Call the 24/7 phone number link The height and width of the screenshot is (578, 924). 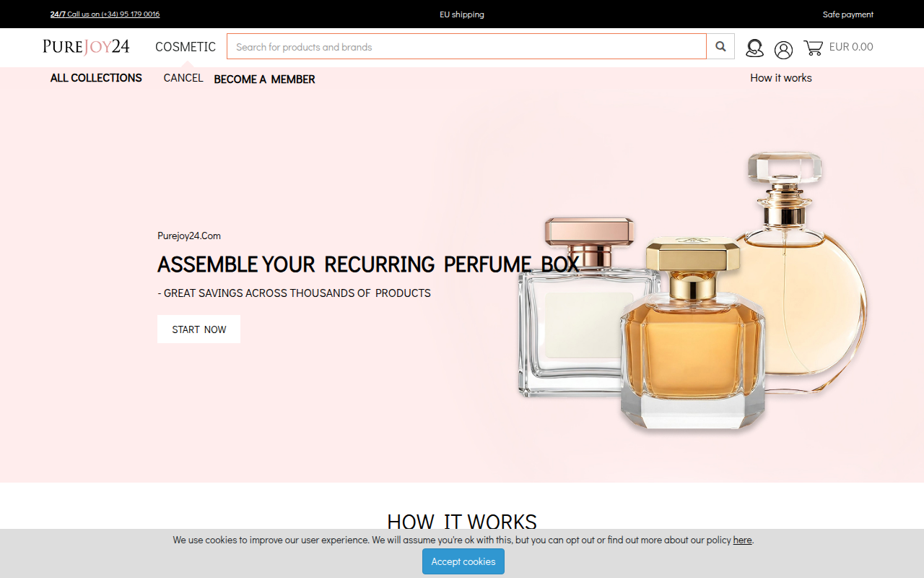click(105, 14)
